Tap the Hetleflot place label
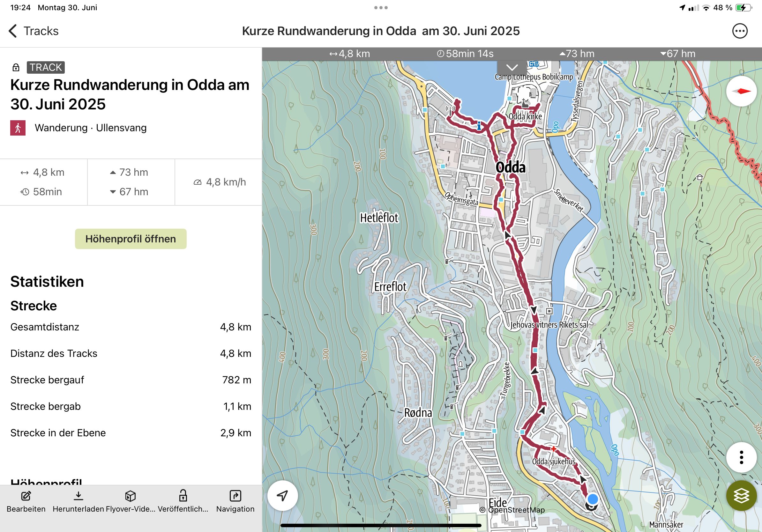This screenshot has width=762, height=532. point(379,218)
